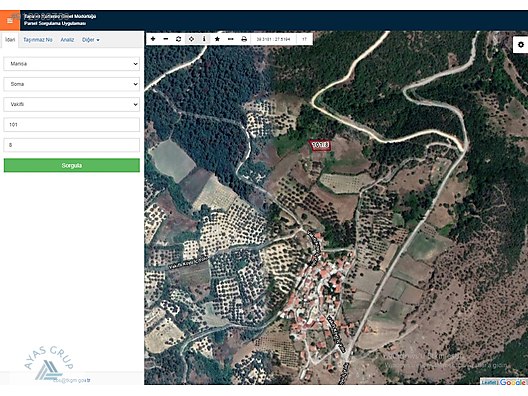Zoom in with the plus tool
The height and width of the screenshot is (396, 528).
tap(153, 39)
